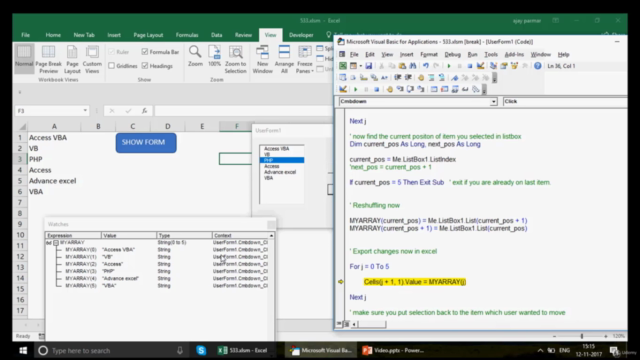This screenshot has width=640, height=360.
Task: Click the blue SHOW FORM button
Action: [146, 142]
